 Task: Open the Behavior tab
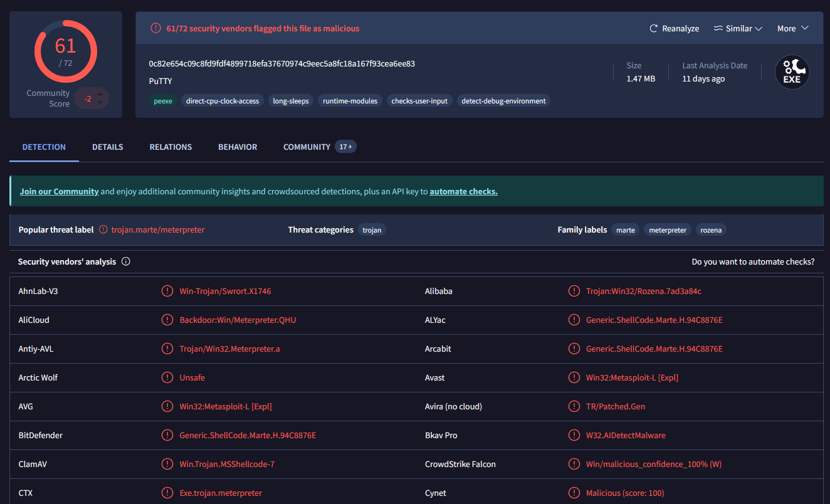[x=238, y=147]
